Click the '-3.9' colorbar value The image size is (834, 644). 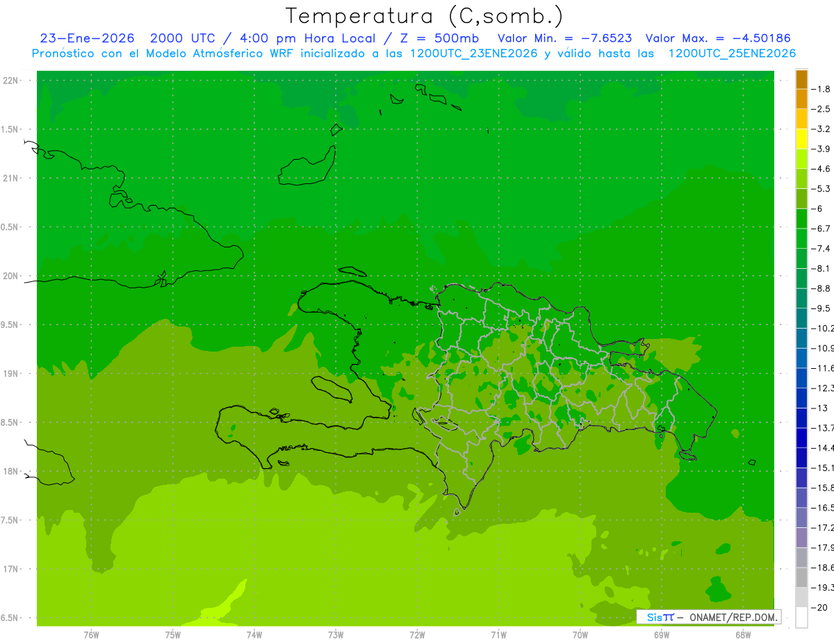click(822, 149)
